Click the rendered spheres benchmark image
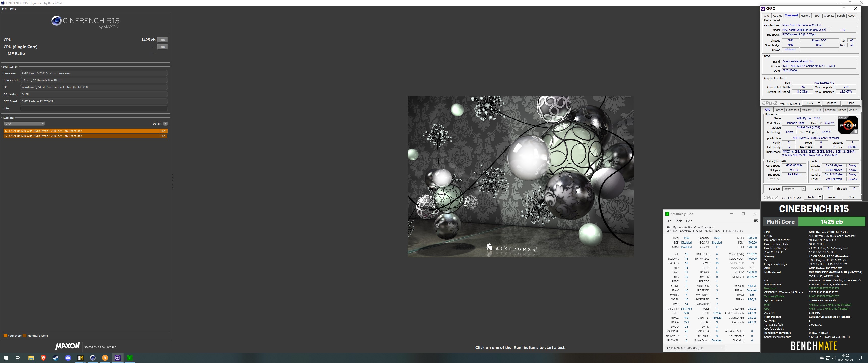The width and height of the screenshot is (868, 363). click(520, 176)
